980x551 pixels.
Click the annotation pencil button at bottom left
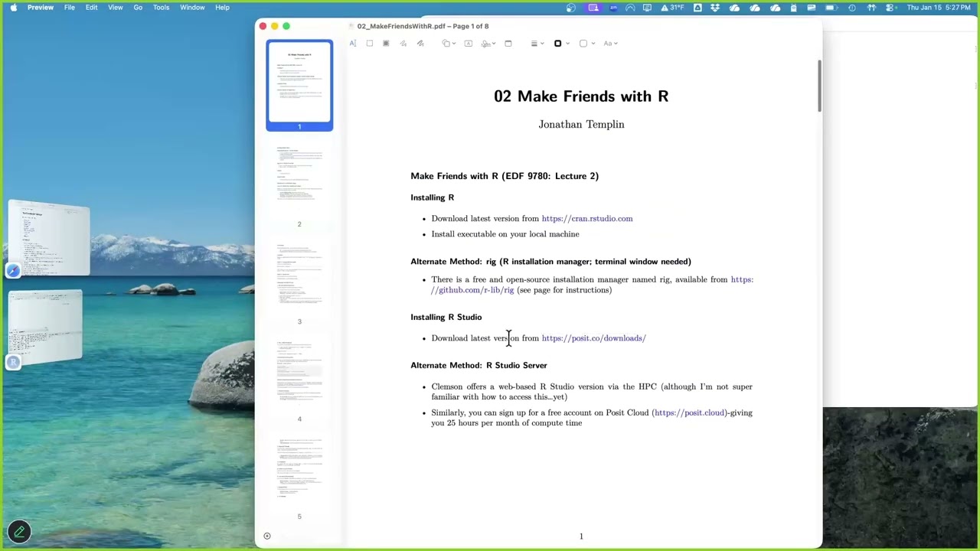pos(19,531)
